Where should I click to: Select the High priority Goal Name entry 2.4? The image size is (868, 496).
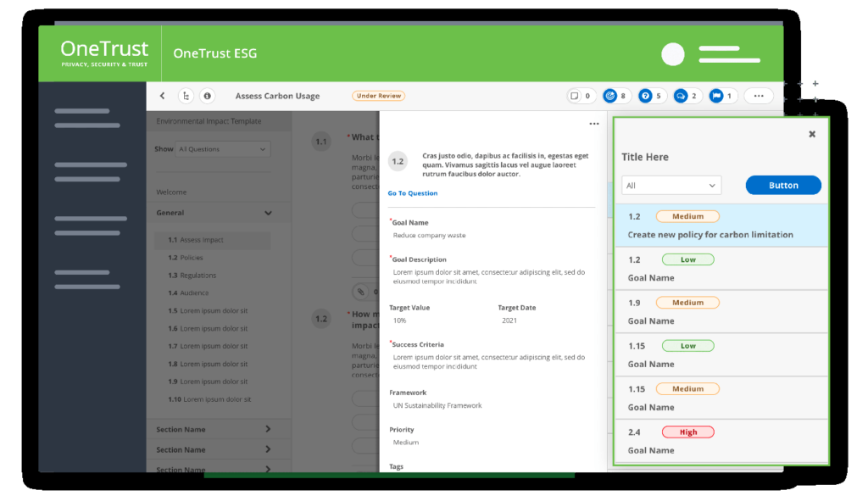point(721,441)
